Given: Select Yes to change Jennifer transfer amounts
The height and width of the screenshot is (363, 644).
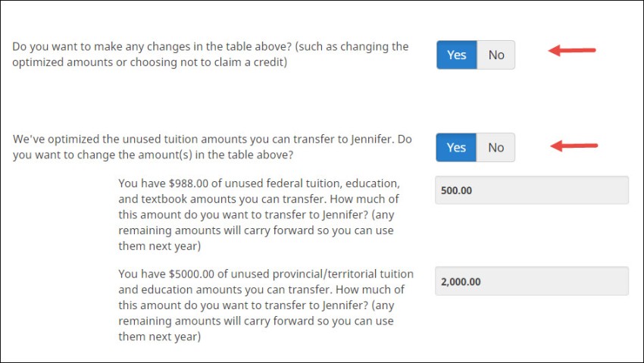Looking at the screenshot, I should pos(456,148).
